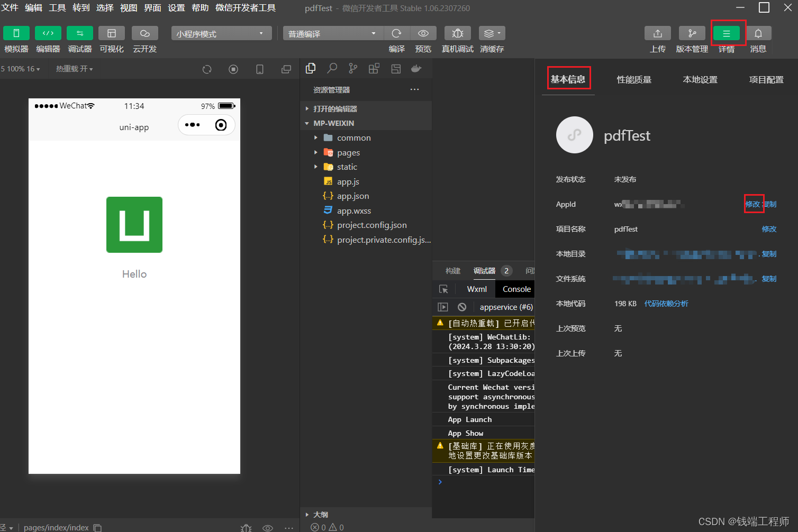Click the compile (编译) refresh icon
Image resolution: width=798 pixels, height=532 pixels.
[x=396, y=33]
